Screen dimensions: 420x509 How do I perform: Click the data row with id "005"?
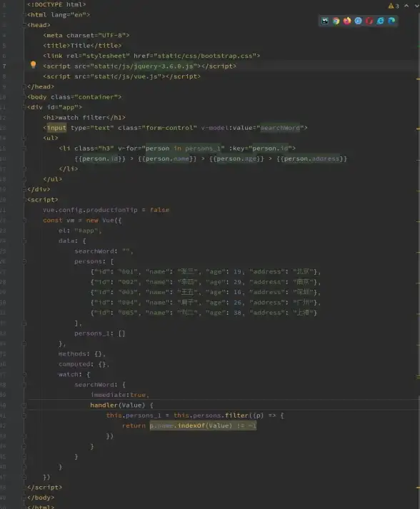204,313
